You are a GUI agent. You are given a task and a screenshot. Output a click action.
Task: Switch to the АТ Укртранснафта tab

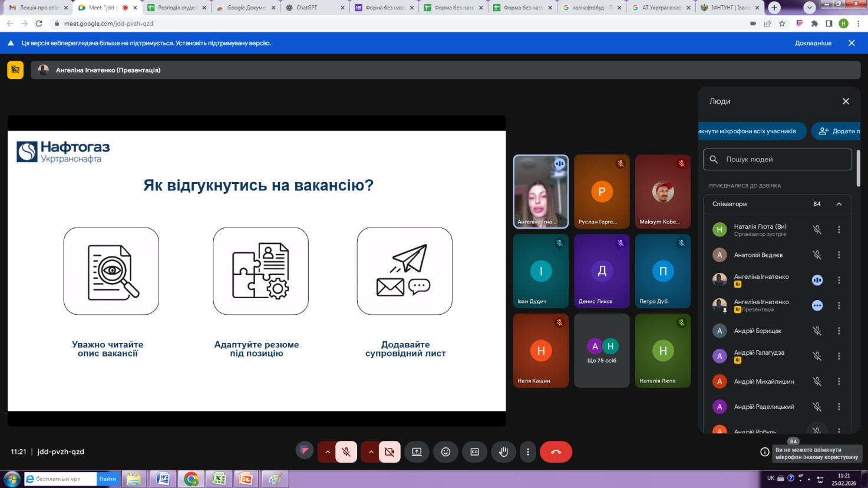pyautogui.click(x=660, y=8)
